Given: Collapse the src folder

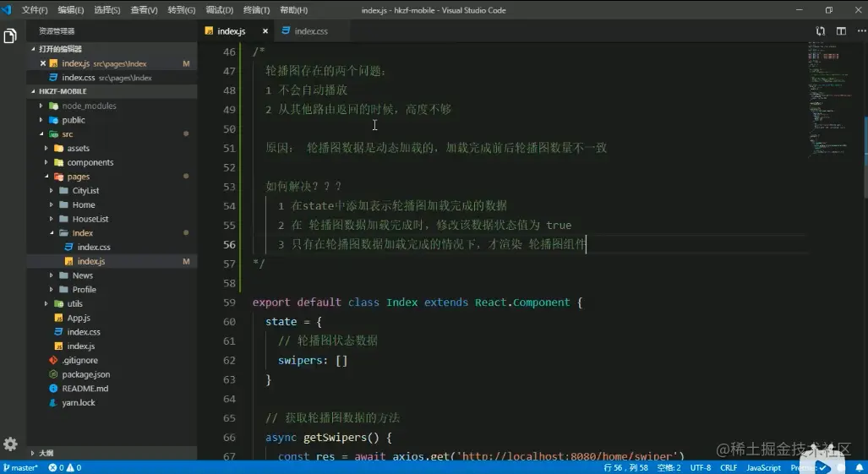Looking at the screenshot, I should click(x=41, y=133).
